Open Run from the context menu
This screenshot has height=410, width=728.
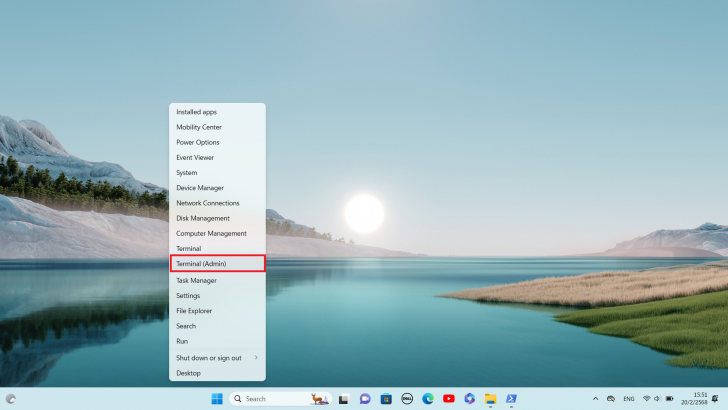(x=217, y=341)
